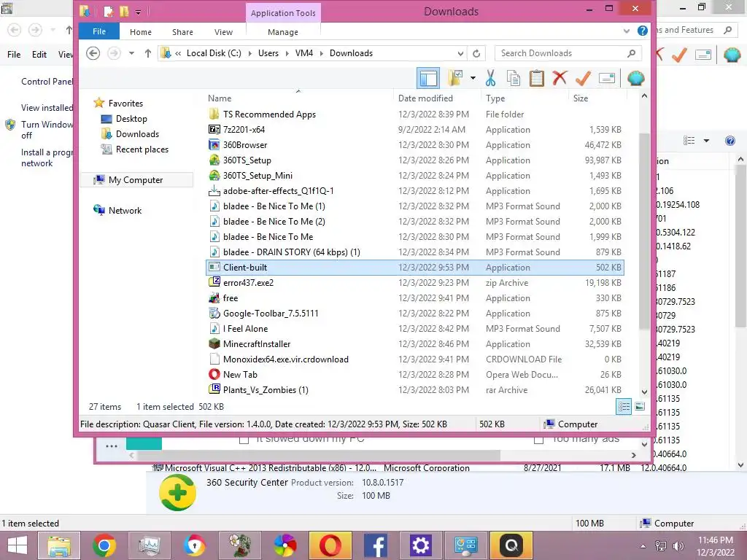Open Google Chrome from the taskbar

(x=104, y=545)
